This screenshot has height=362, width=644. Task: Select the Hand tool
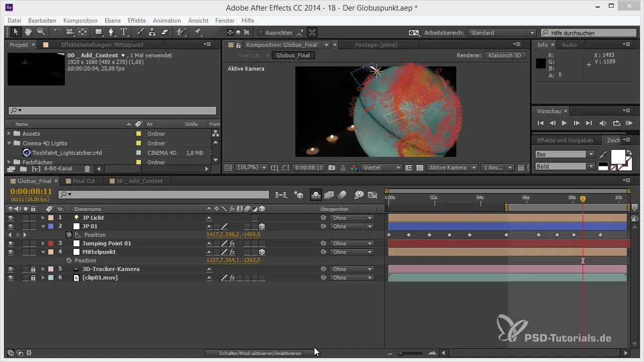pyautogui.click(x=28, y=32)
